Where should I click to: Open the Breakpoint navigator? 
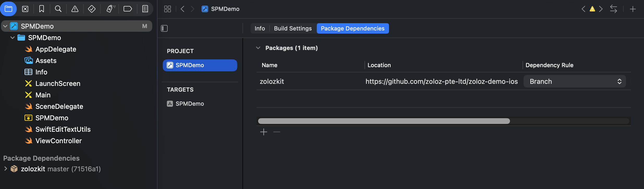click(x=127, y=9)
